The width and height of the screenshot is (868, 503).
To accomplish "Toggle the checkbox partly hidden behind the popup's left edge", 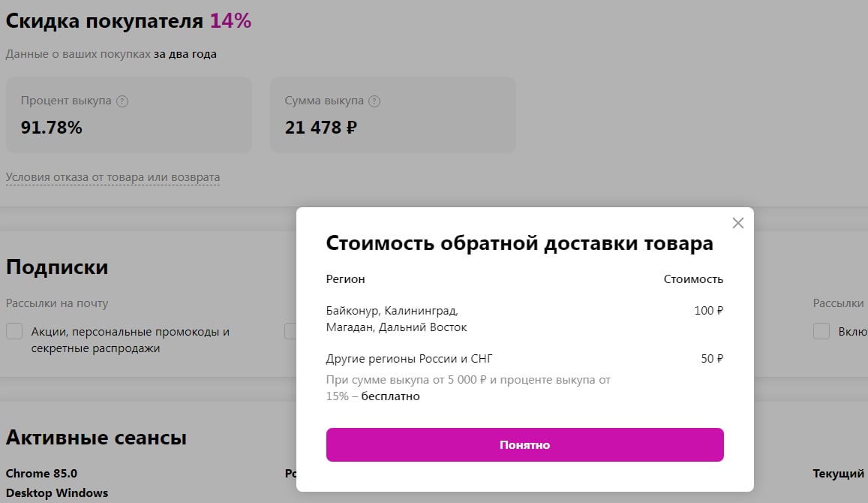I will (290, 331).
